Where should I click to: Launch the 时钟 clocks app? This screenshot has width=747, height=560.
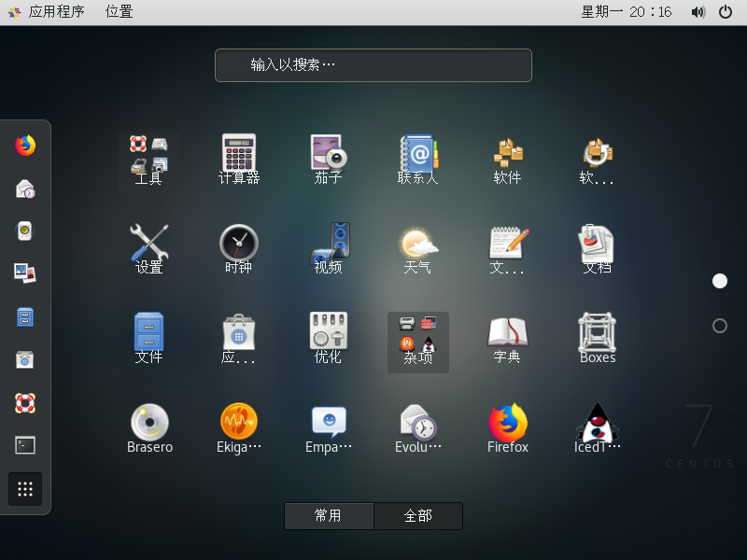(239, 249)
